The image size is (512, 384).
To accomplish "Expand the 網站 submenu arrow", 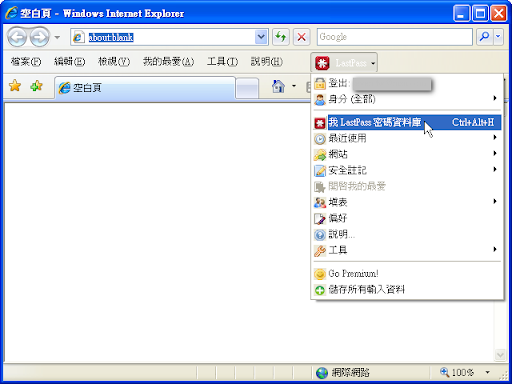I will tap(495, 153).
